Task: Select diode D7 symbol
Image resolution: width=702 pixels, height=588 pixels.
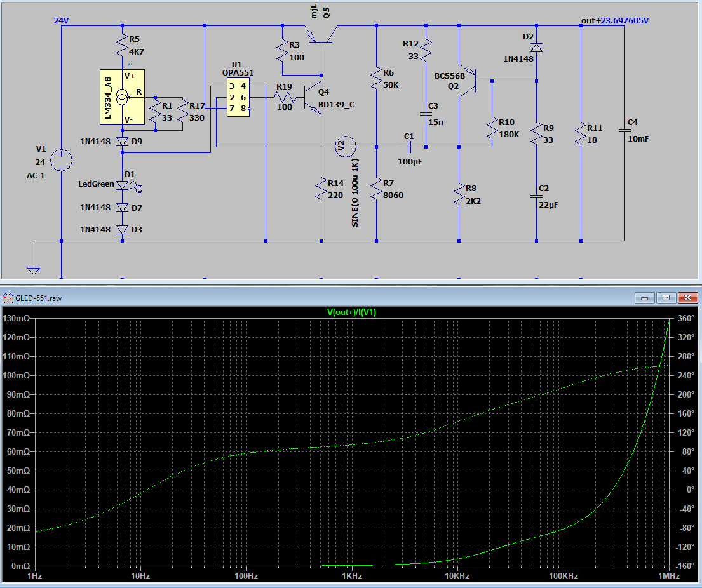Action: coord(122,208)
